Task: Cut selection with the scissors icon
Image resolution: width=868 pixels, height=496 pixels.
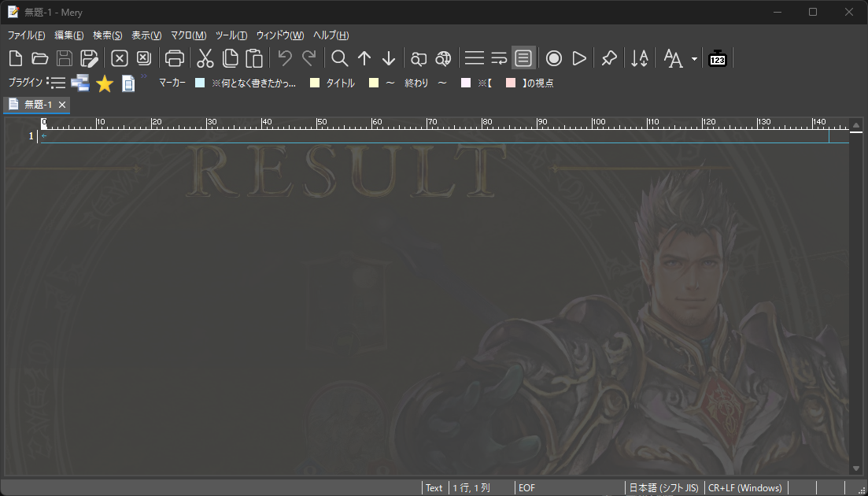Action: [205, 58]
